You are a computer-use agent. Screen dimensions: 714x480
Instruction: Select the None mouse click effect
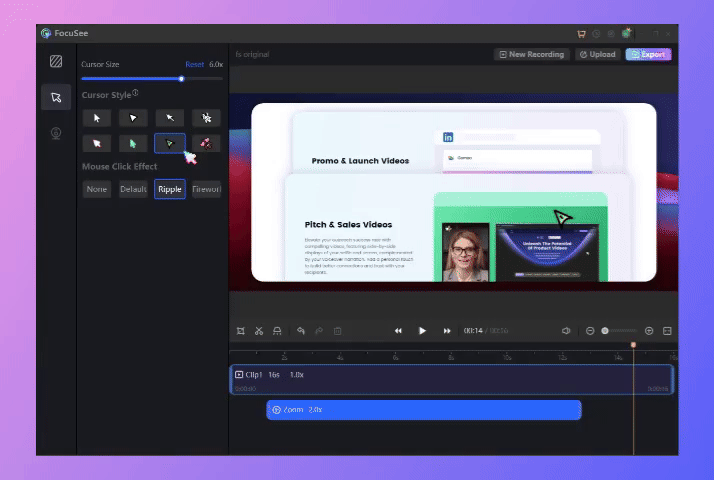click(97, 189)
